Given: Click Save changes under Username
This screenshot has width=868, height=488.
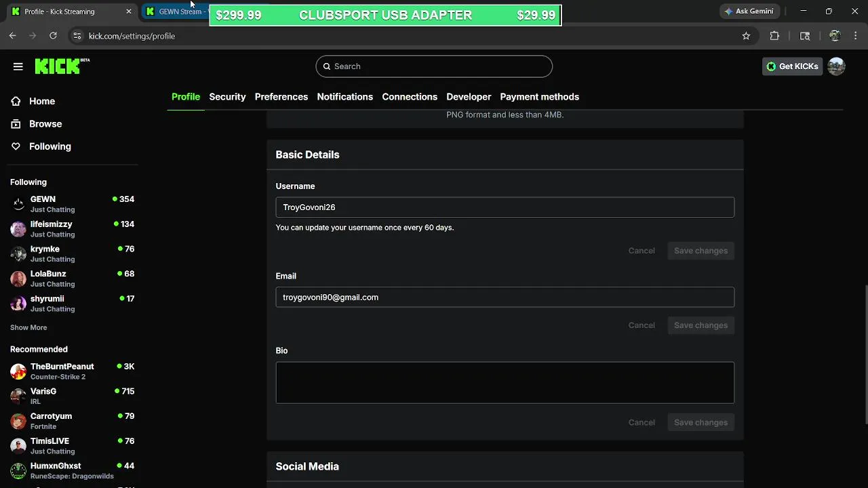Looking at the screenshot, I should coord(701,251).
